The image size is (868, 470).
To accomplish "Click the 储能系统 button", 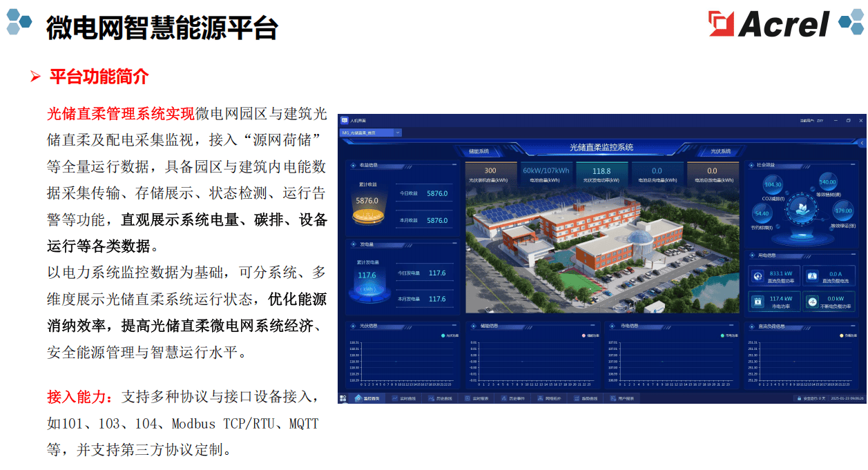I will tap(479, 151).
